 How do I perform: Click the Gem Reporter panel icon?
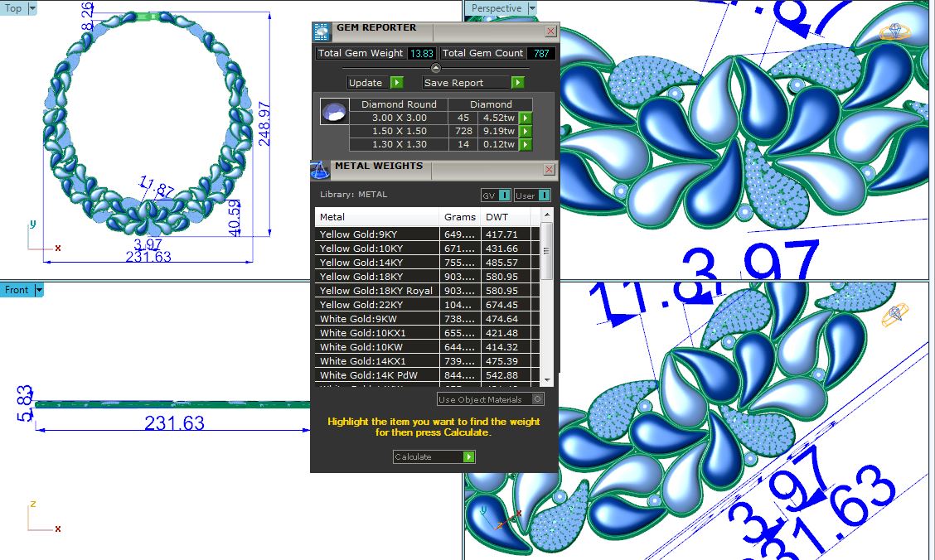coord(322,31)
